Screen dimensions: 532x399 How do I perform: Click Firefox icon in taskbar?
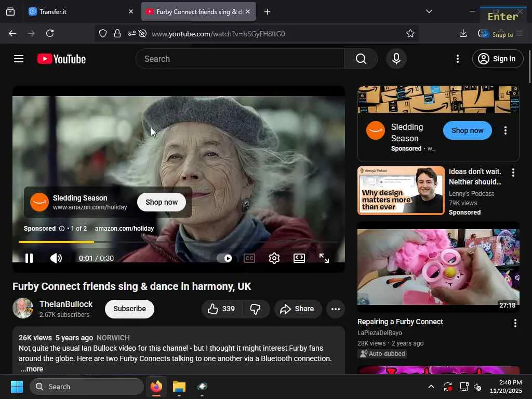click(156, 387)
